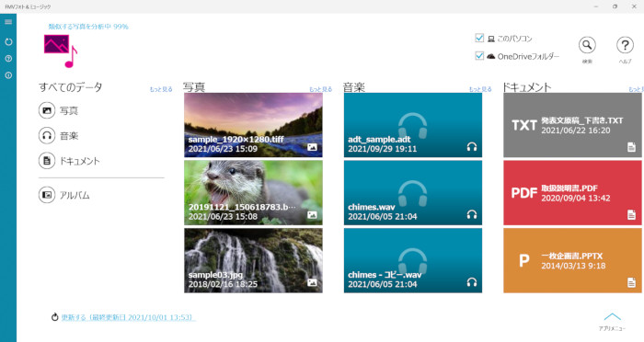Play the chimes.wav music tile

pyautogui.click(x=413, y=192)
